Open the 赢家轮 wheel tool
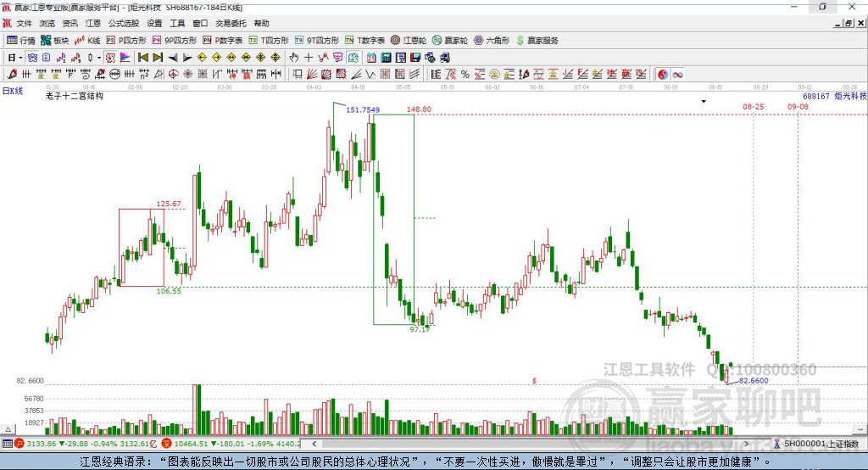868x470 pixels. pyautogui.click(x=450, y=41)
